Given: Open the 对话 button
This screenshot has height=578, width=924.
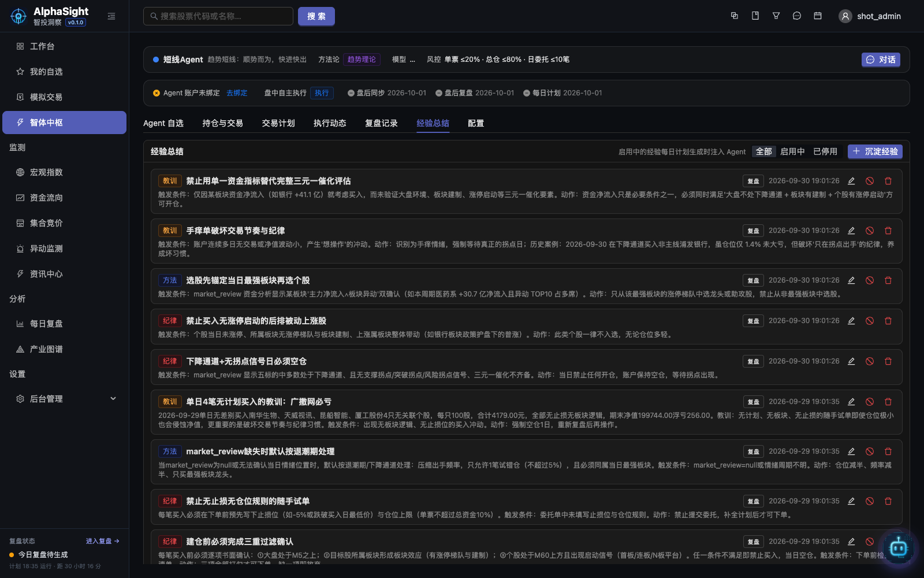Looking at the screenshot, I should (x=881, y=60).
